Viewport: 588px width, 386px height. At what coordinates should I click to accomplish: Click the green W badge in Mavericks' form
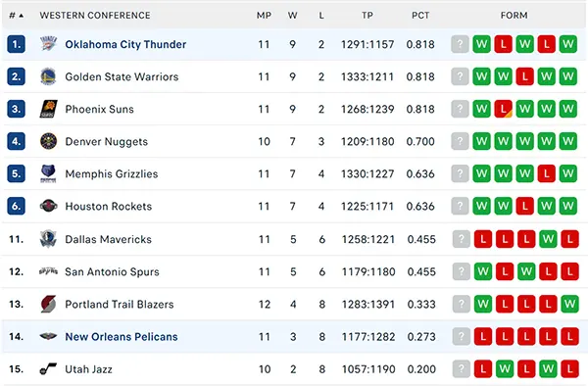[548, 239]
